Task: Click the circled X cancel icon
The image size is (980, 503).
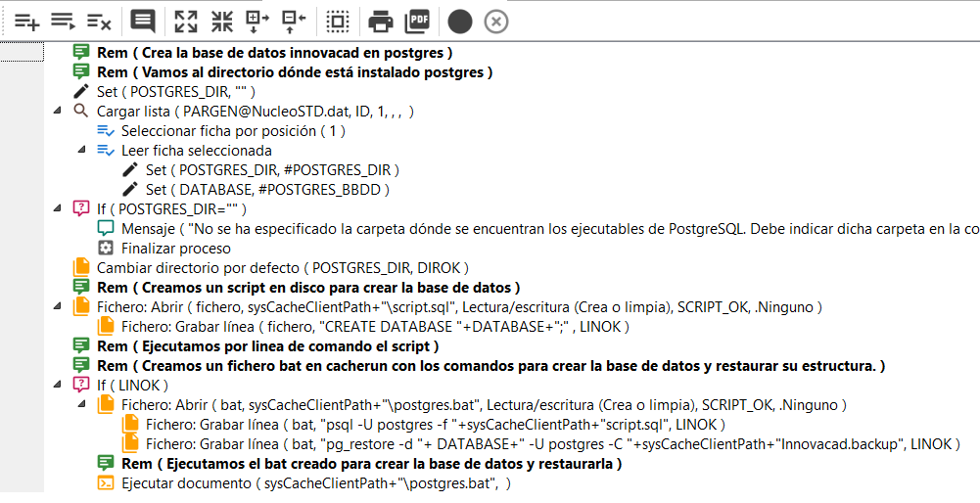Action: click(x=496, y=21)
